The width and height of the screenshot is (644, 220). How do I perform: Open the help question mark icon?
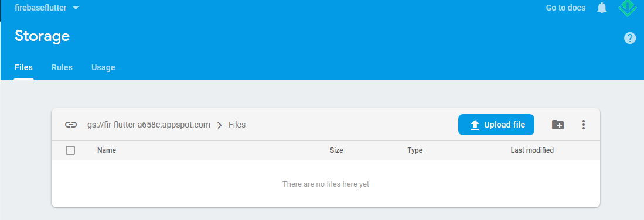click(x=629, y=38)
